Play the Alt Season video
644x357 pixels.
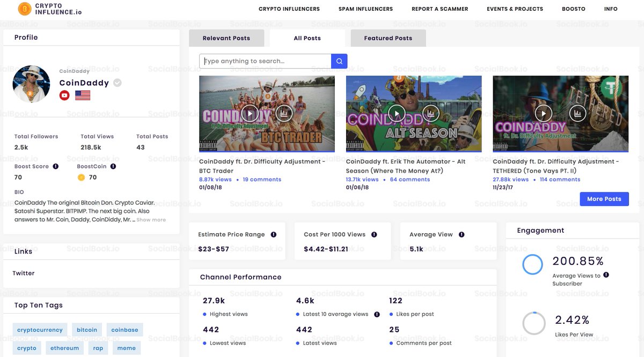(x=397, y=113)
